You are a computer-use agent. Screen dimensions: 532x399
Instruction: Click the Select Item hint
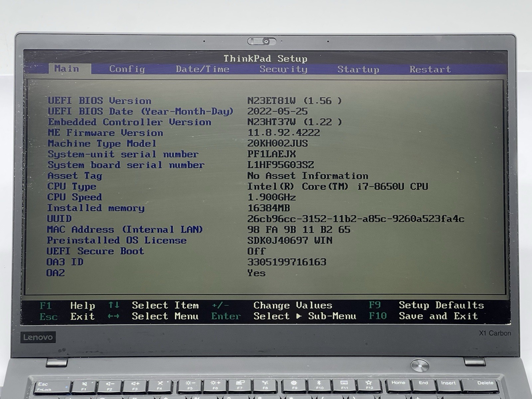[x=165, y=305]
